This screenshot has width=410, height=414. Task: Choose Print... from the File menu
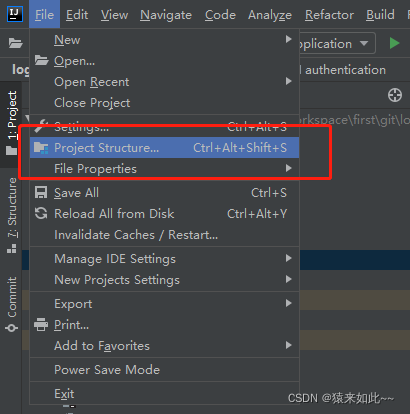coord(165,325)
